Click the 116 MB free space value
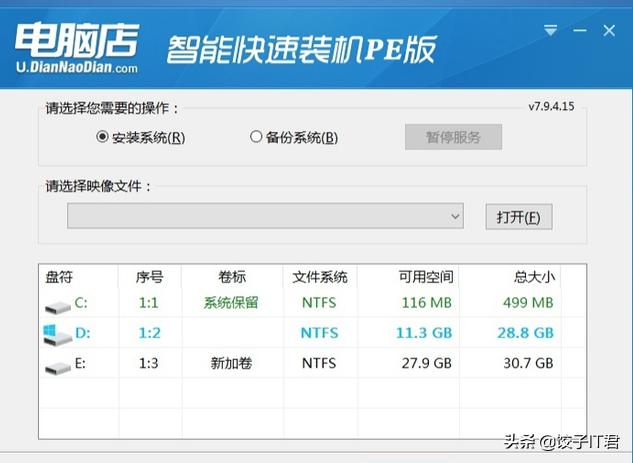This screenshot has height=463, width=633. [x=427, y=303]
